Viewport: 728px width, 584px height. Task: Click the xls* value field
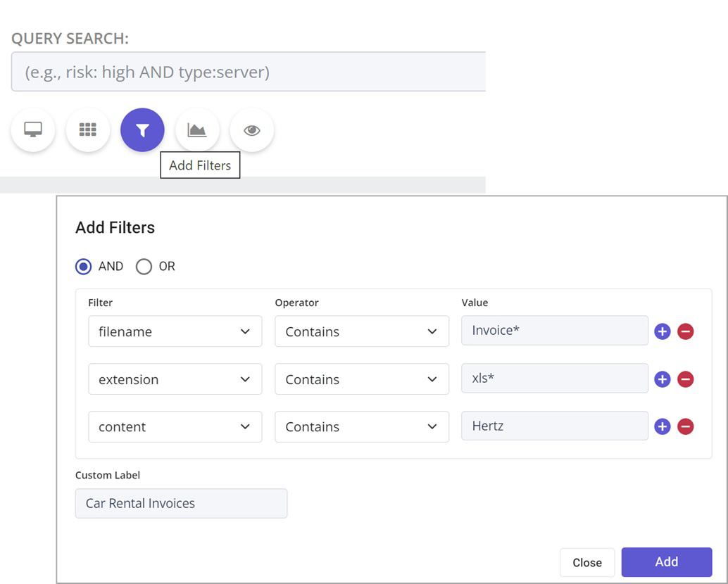coord(555,378)
